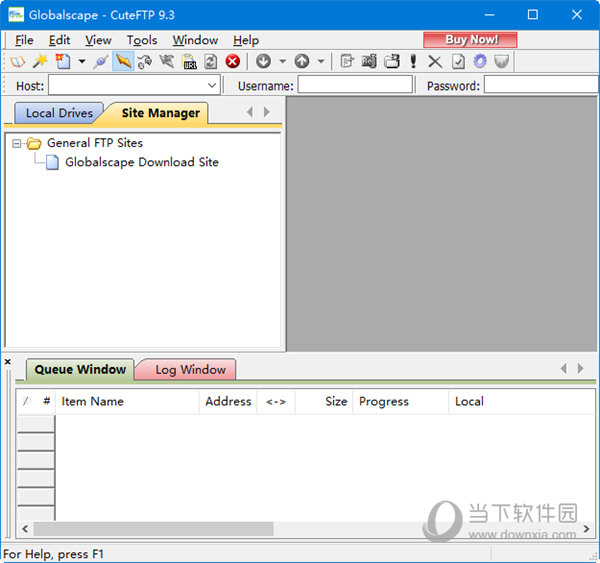Viewport: 600px width, 563px height.
Task: Click the Reconnect toolbar icon
Action: 145,61
